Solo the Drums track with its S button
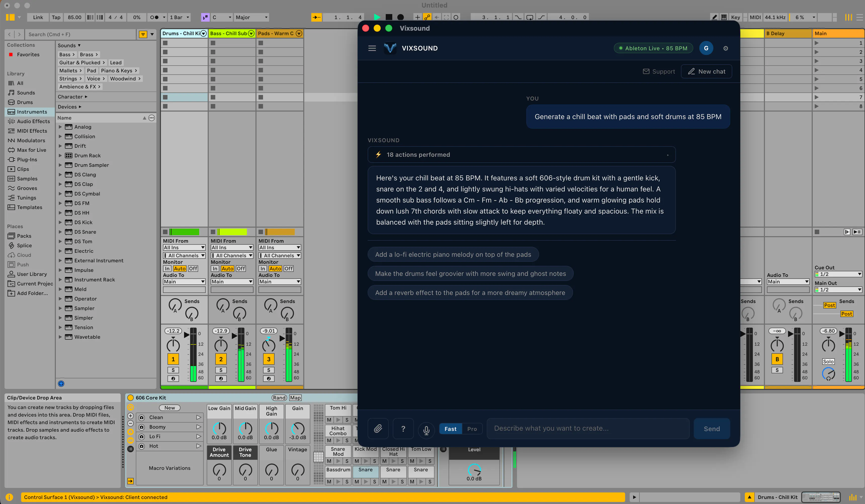Viewport: 865px width, 504px height. coord(173,370)
